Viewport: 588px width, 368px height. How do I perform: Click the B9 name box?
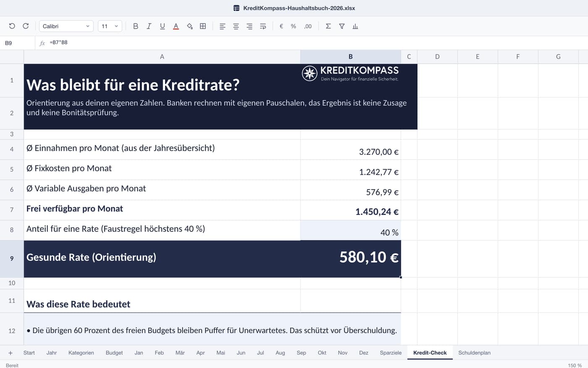pos(18,43)
